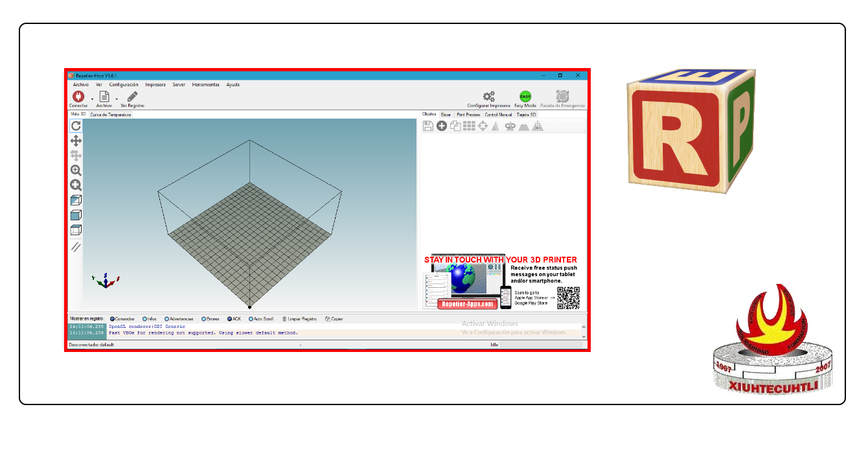
Task: Select the Slicer tab
Action: pos(446,115)
